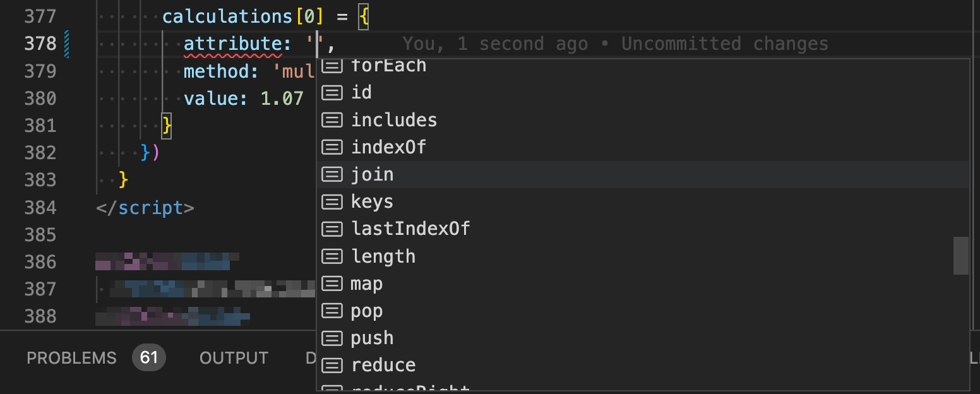Click the icon next to 'reduce'
The image size is (980, 394).
332,365
